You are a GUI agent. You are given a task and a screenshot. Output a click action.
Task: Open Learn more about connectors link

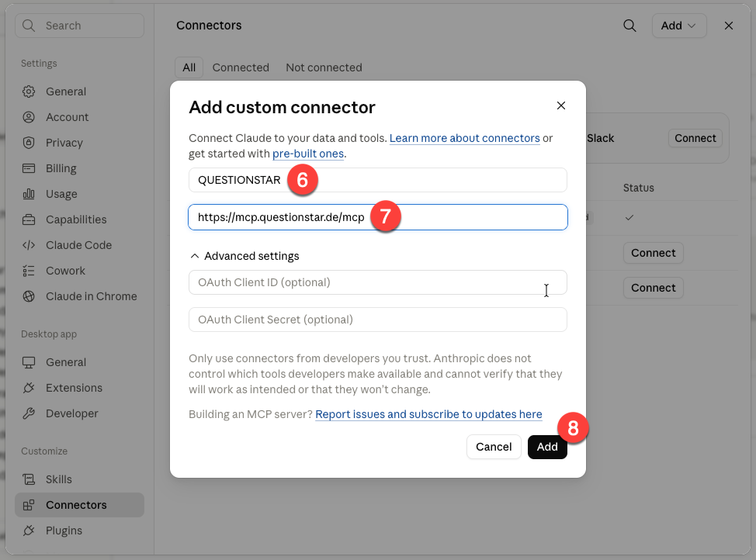tap(464, 138)
